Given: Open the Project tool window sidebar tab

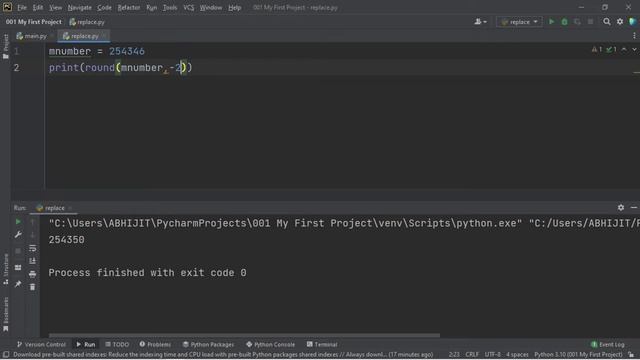Looking at the screenshot, I should (x=6, y=47).
